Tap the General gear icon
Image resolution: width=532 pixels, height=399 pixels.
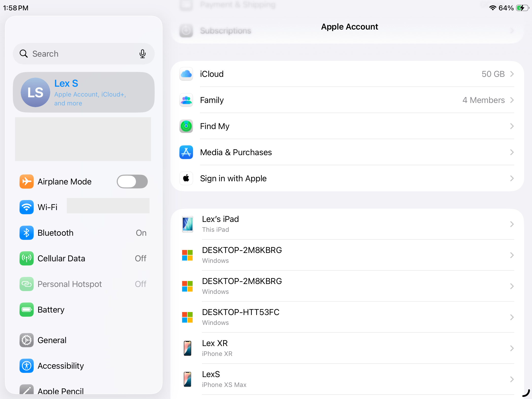click(27, 340)
